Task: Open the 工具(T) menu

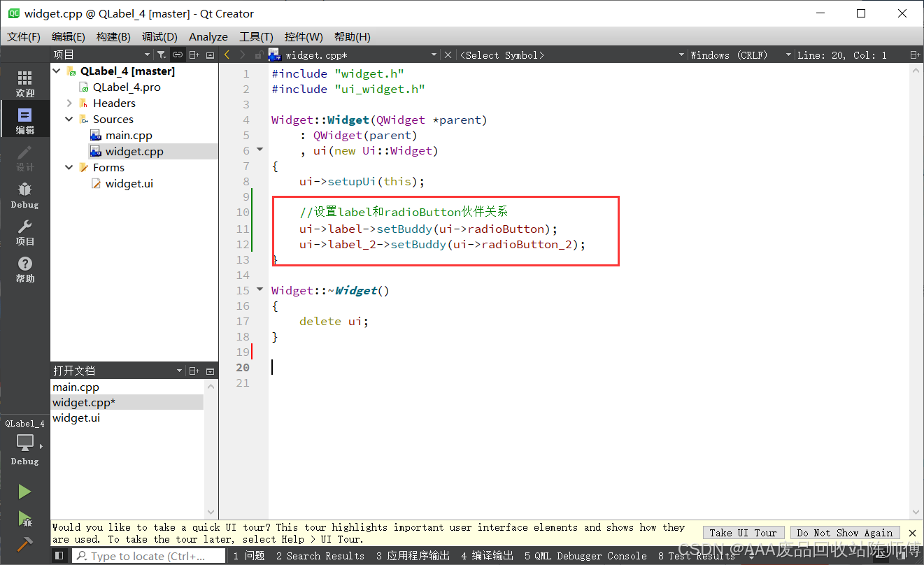Action: pos(256,36)
